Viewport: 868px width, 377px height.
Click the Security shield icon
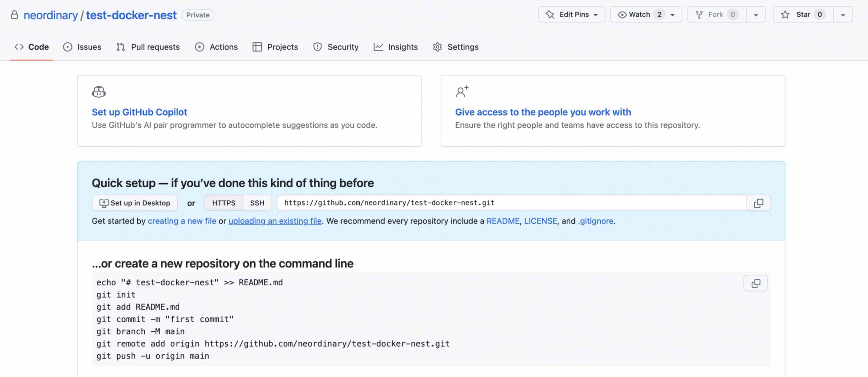tap(318, 47)
